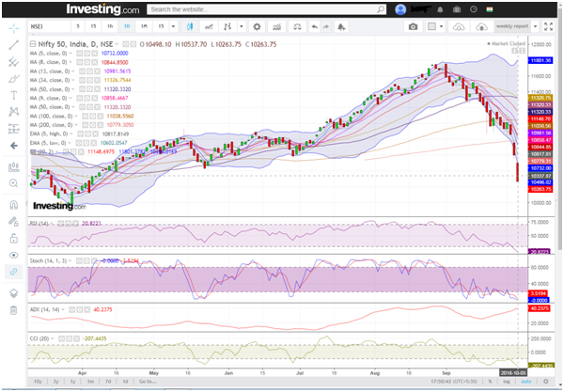Viewport: 564px width, 392px height.
Task: Open chart properties gear icon
Action: point(257,26)
